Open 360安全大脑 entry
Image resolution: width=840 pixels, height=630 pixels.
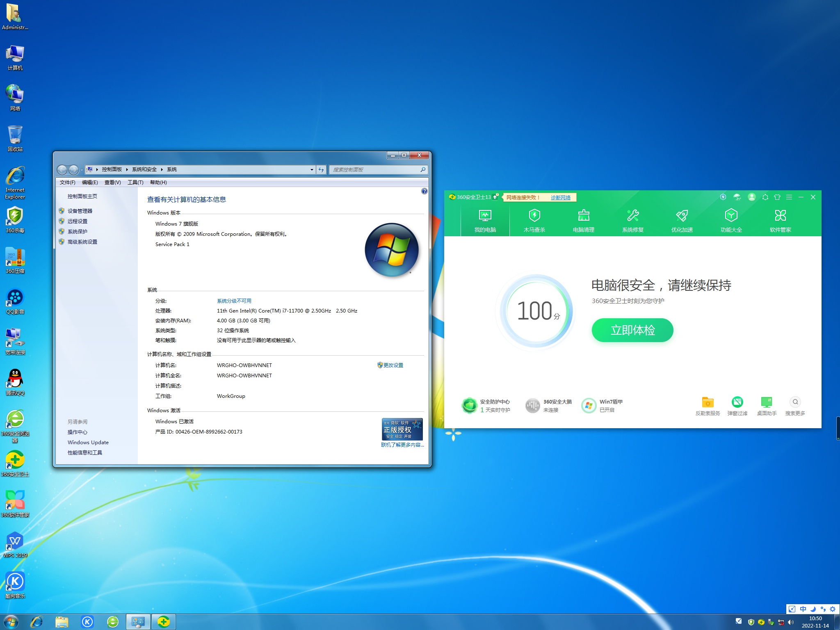click(x=549, y=405)
